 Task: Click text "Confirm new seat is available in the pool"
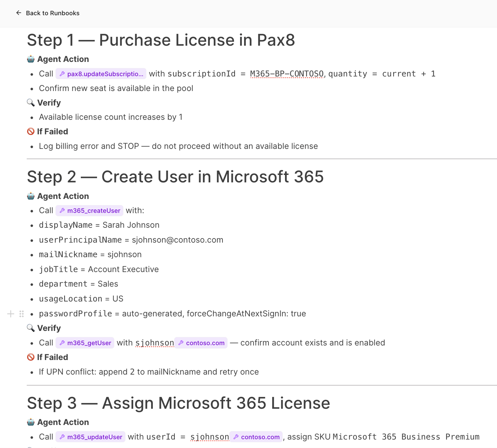coord(116,88)
